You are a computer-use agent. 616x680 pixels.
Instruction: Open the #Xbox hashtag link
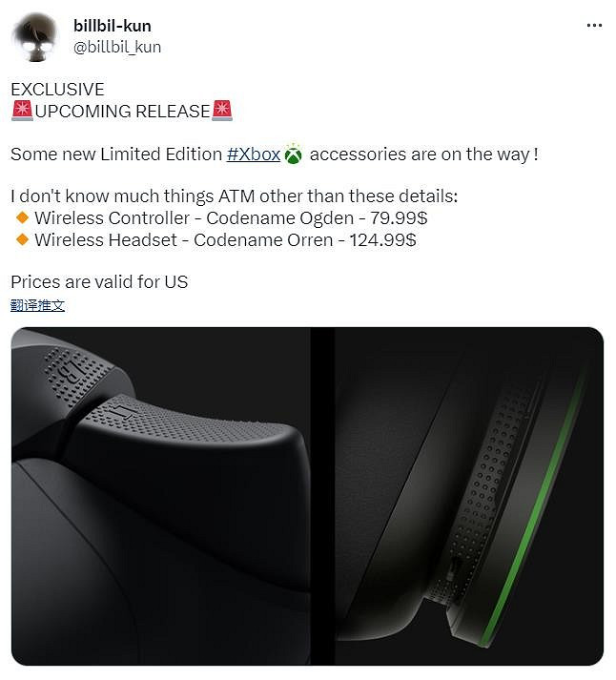tap(254, 155)
